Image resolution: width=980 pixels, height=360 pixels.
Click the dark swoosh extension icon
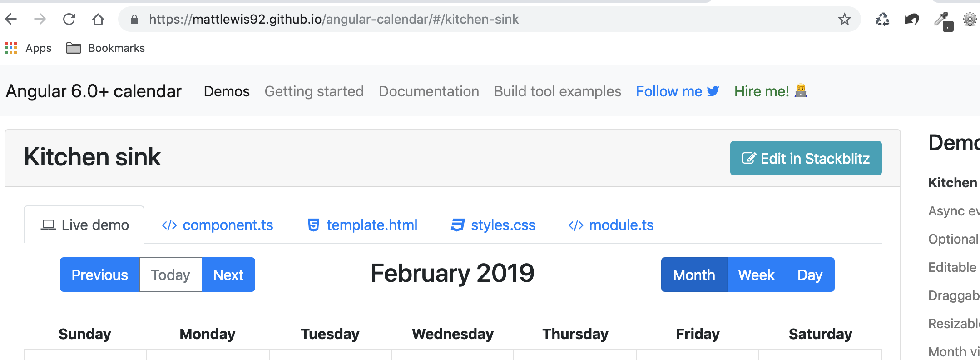click(911, 19)
